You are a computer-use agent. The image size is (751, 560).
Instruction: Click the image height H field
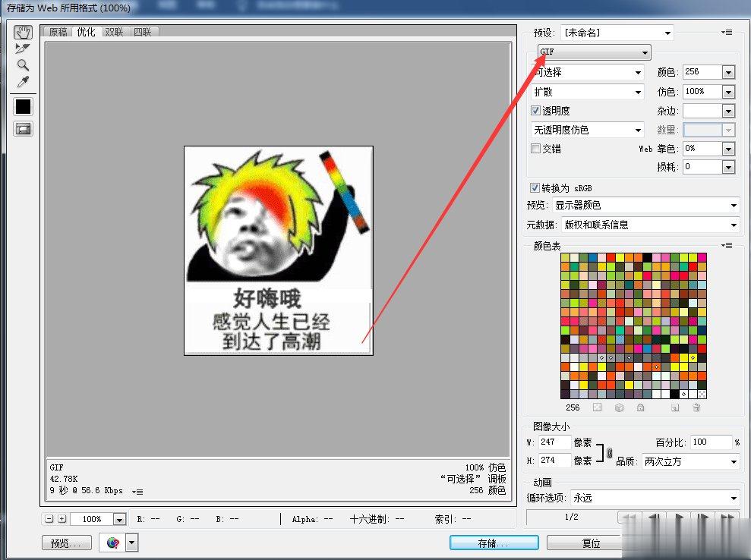pos(554,460)
